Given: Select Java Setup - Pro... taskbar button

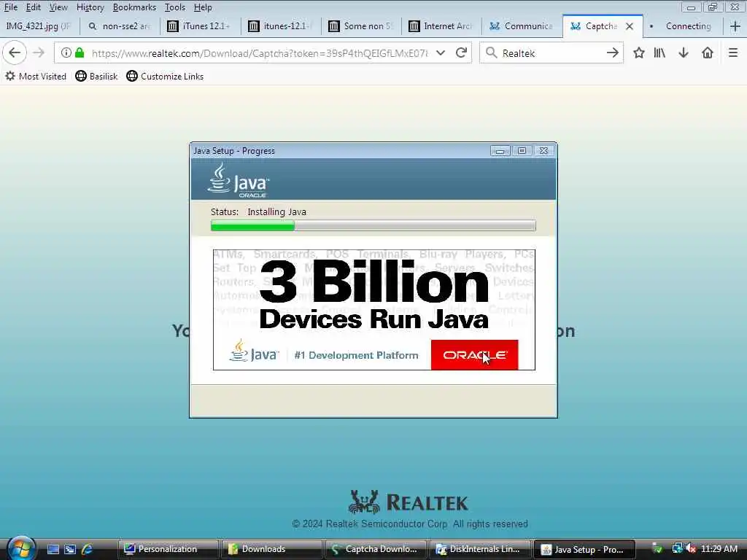Looking at the screenshot, I should tap(584, 549).
